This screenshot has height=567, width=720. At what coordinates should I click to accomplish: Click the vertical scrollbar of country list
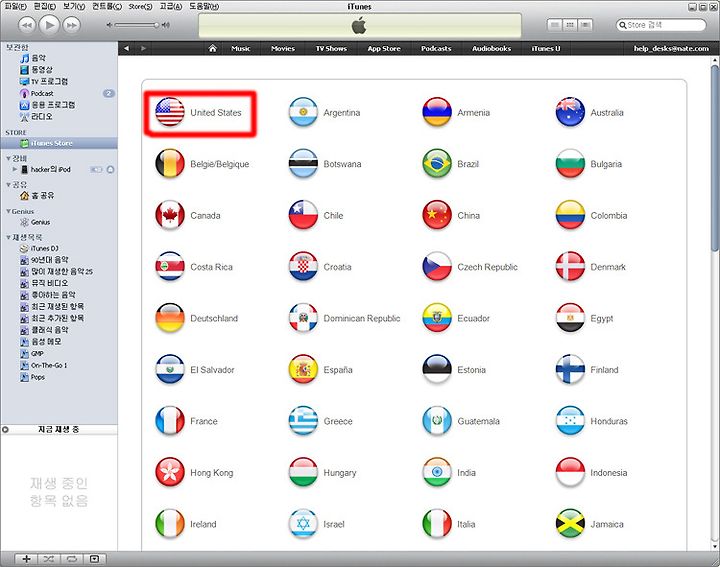(715, 158)
